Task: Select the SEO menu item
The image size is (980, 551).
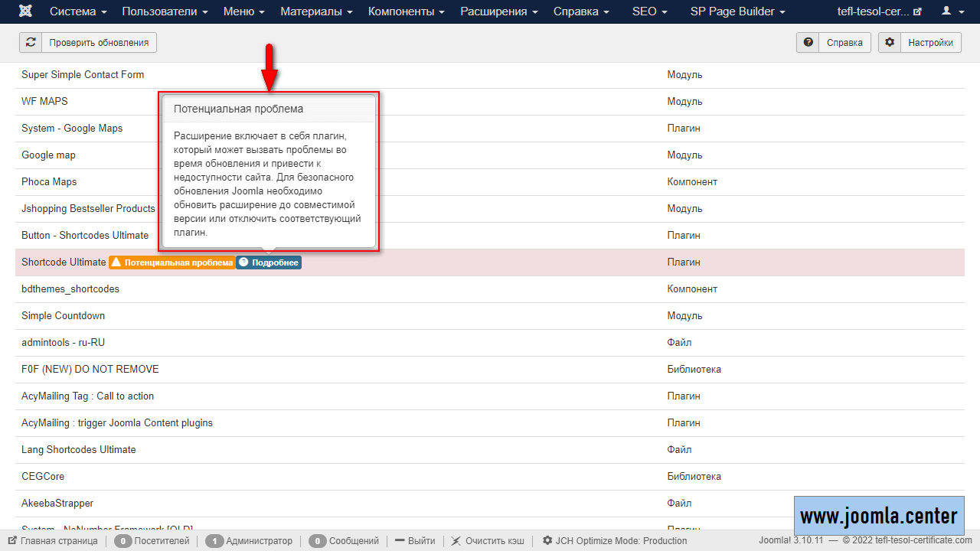Action: click(x=649, y=11)
